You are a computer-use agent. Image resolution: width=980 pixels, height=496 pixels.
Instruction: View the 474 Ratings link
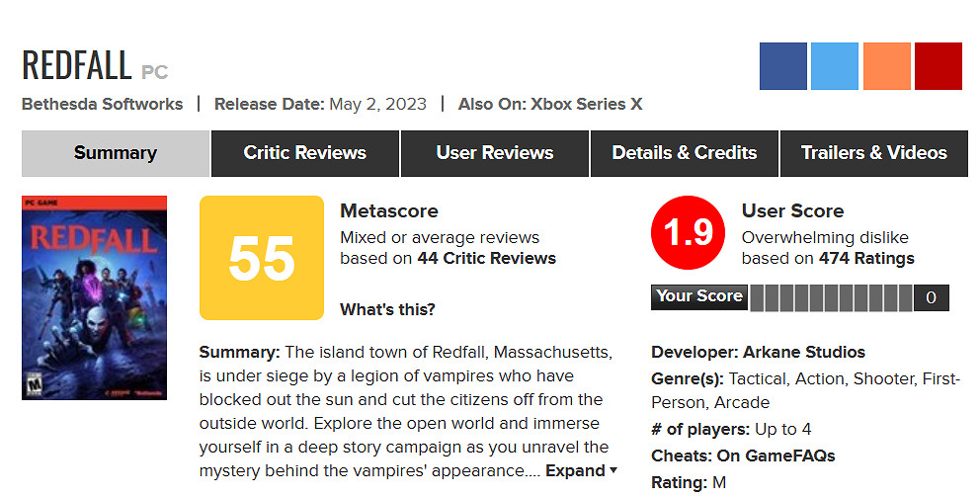tap(866, 259)
